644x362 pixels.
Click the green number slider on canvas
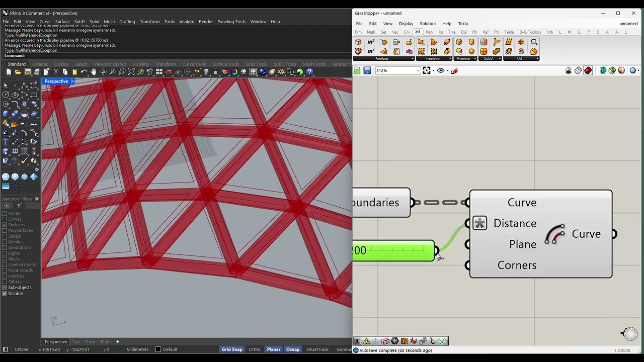coord(393,250)
